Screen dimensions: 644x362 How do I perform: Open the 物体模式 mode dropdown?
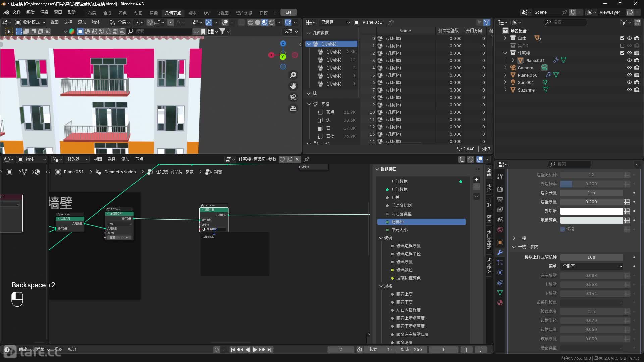(31, 22)
